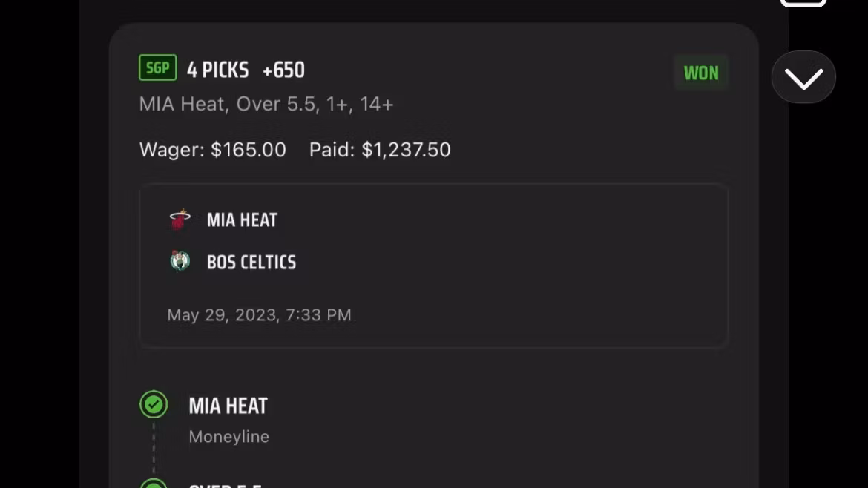Screen dimensions: 868x488
Task: Select the MIA HEAT pick title above Moneyline
Action: coord(228,406)
